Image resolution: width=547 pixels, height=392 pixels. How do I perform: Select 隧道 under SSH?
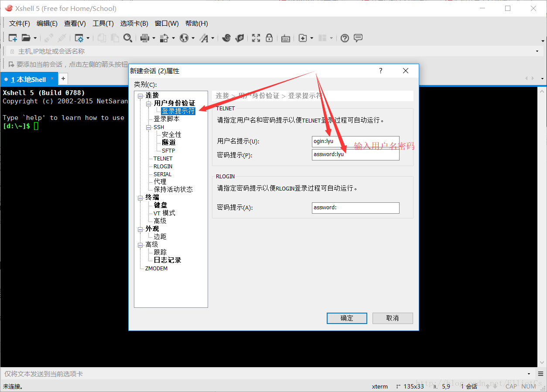click(169, 143)
